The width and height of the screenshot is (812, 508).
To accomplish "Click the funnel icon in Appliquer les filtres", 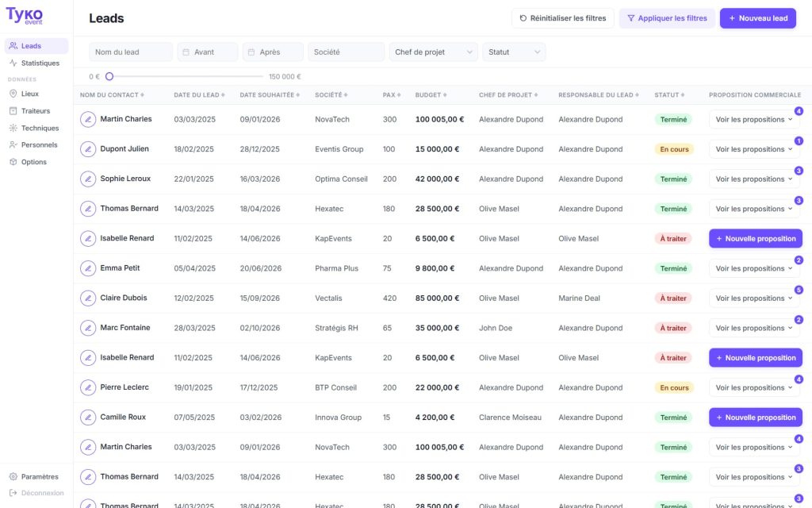I will 630,18.
